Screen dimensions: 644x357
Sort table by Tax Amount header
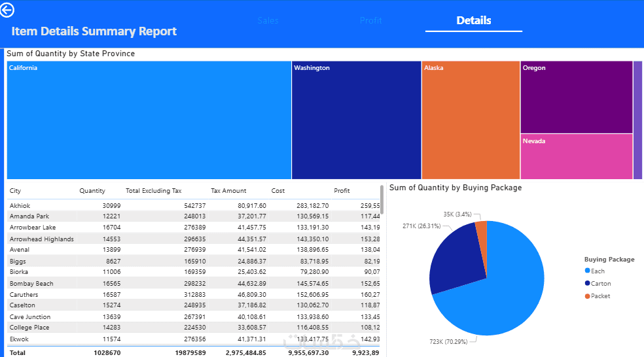[228, 191]
